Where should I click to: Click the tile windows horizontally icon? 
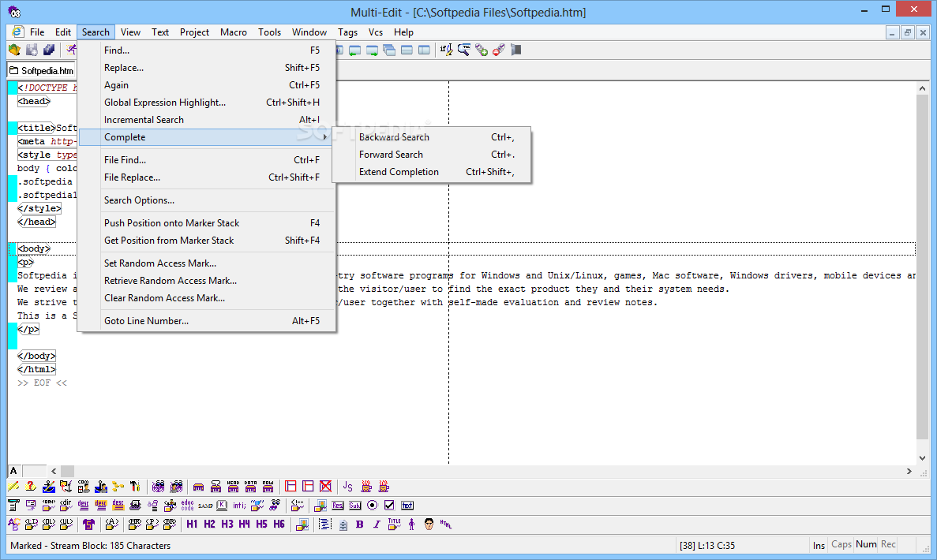coord(407,50)
